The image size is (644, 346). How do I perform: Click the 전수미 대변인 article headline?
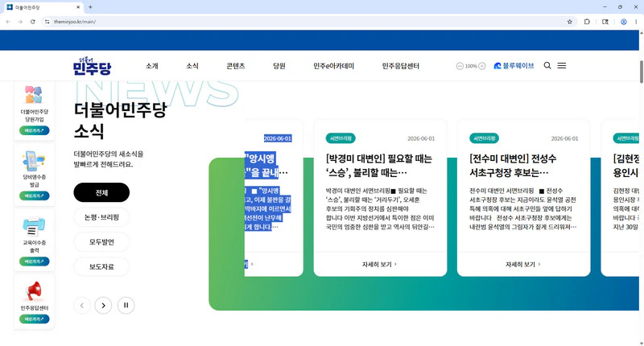pos(513,166)
